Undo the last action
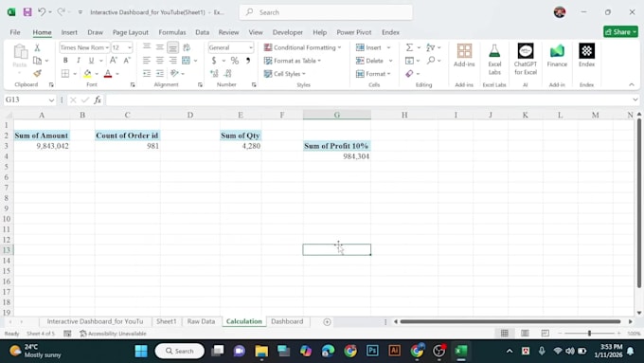 point(42,12)
